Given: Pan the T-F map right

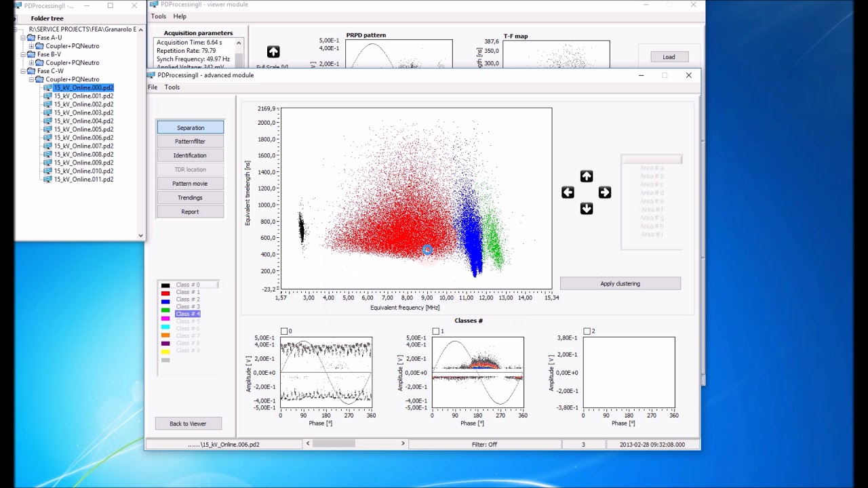Looking at the screenshot, I should (x=605, y=192).
